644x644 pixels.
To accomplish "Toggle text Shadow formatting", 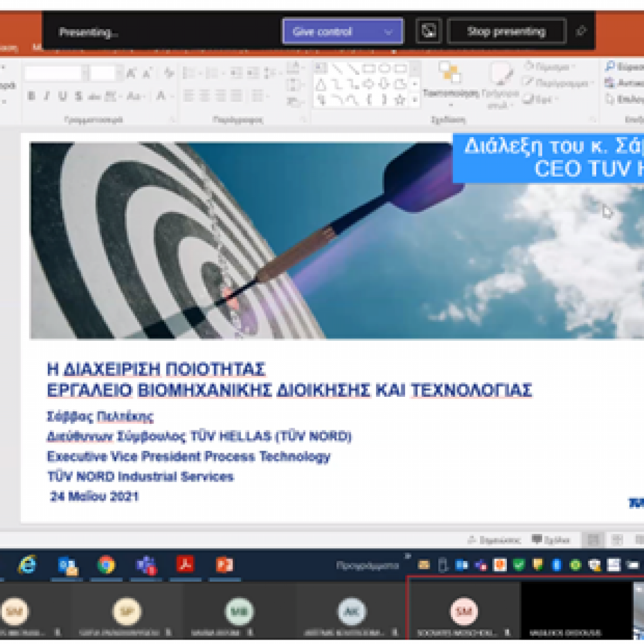I will (79, 96).
